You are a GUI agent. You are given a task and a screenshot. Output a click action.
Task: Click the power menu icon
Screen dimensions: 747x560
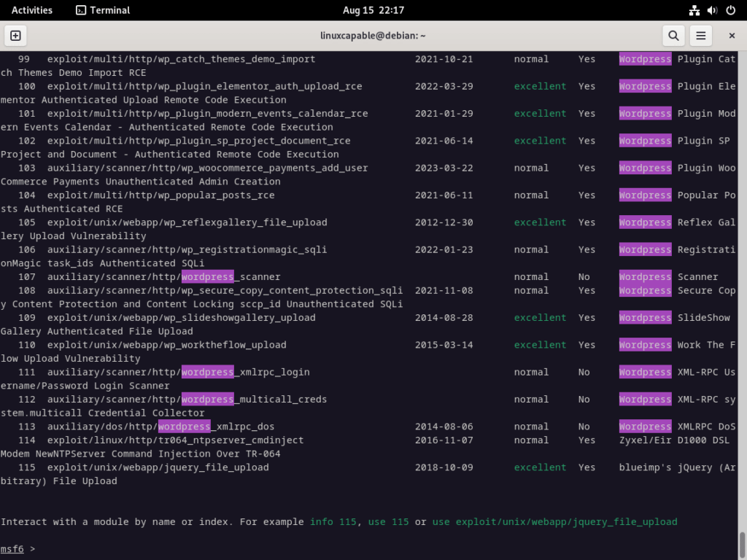coord(730,10)
